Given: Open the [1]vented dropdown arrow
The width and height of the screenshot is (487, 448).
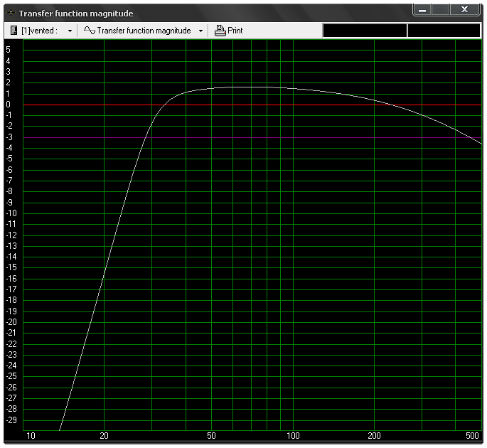Looking at the screenshot, I should (x=70, y=31).
